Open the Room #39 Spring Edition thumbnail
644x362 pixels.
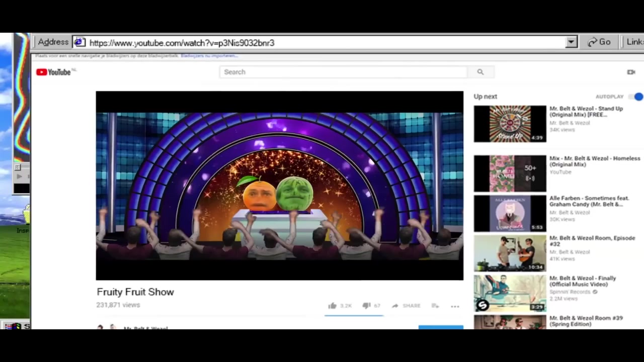click(510, 322)
